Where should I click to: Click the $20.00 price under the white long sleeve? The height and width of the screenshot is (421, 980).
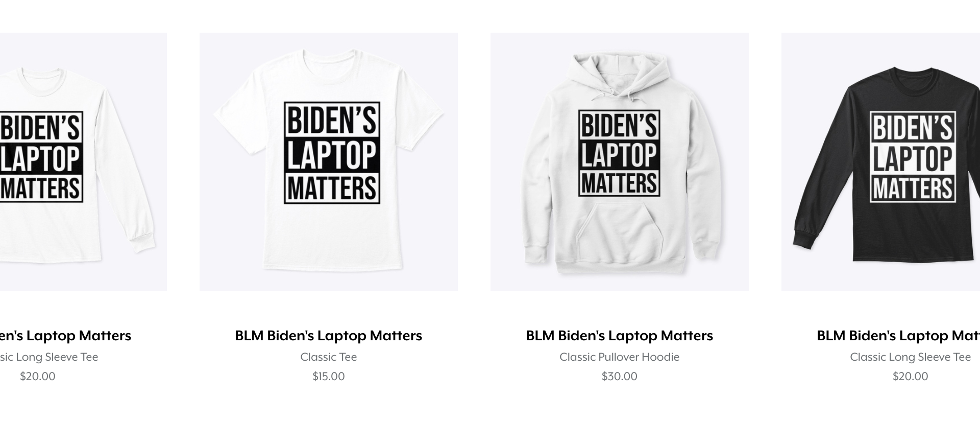click(37, 377)
